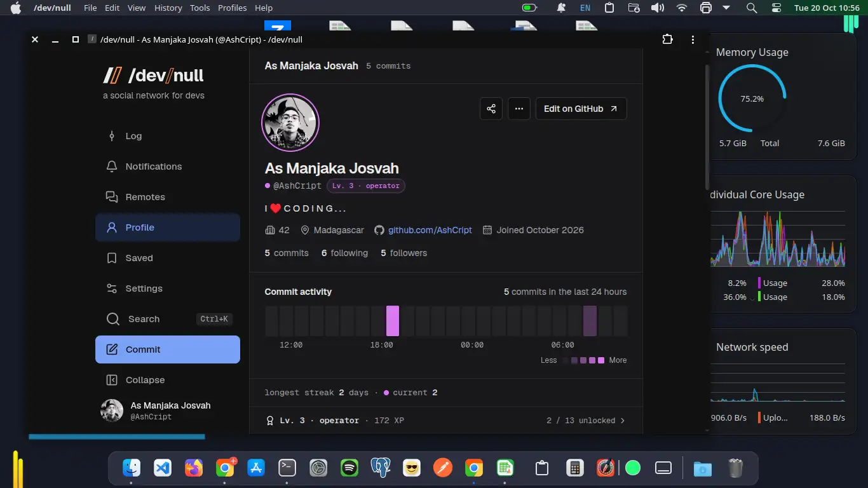Open Remotes in the sidebar

(x=168, y=197)
